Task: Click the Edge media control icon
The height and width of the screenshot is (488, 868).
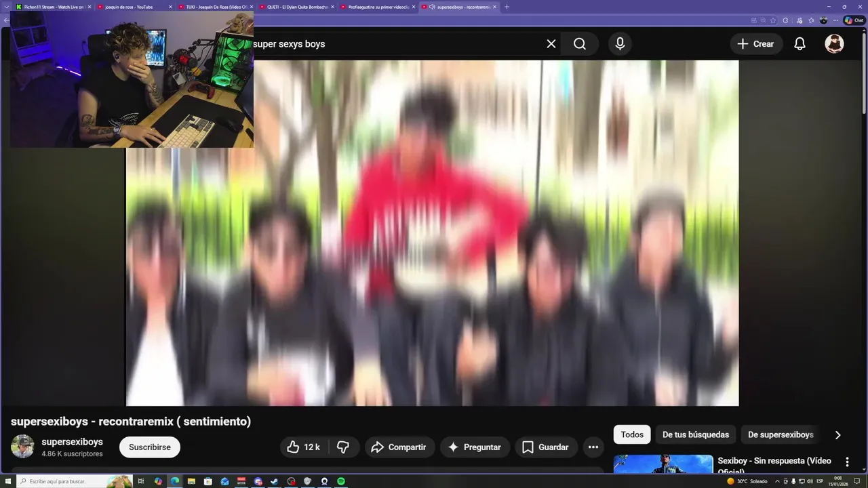Action: coord(799,20)
